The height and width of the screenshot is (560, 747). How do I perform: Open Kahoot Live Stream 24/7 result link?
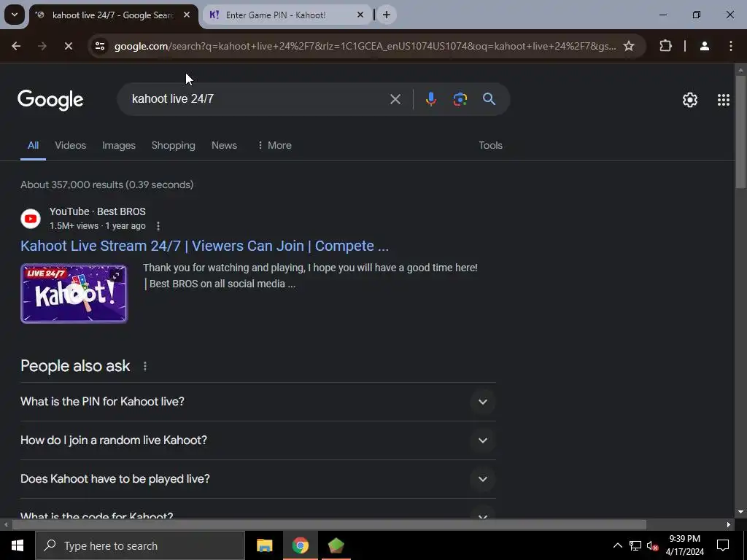pyautogui.click(x=204, y=246)
